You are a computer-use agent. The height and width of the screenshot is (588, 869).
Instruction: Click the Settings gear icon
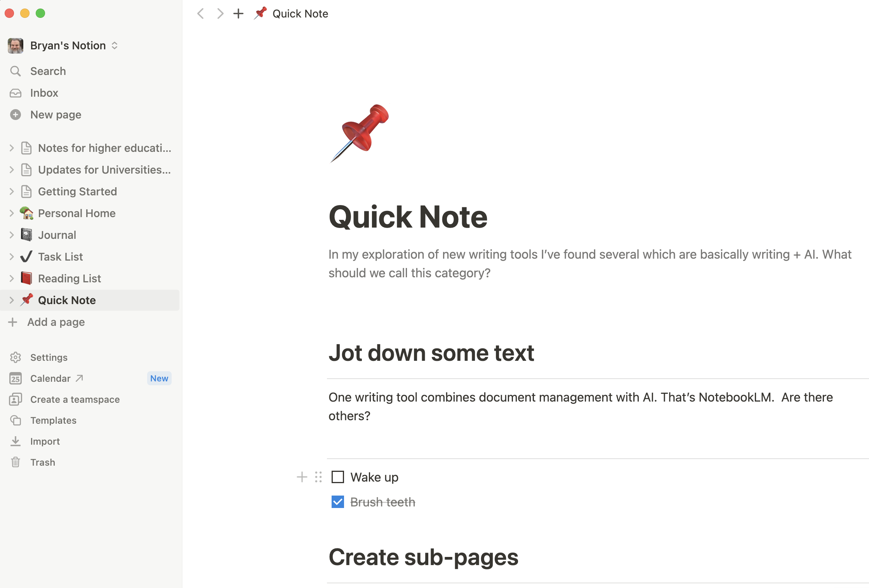[16, 357]
